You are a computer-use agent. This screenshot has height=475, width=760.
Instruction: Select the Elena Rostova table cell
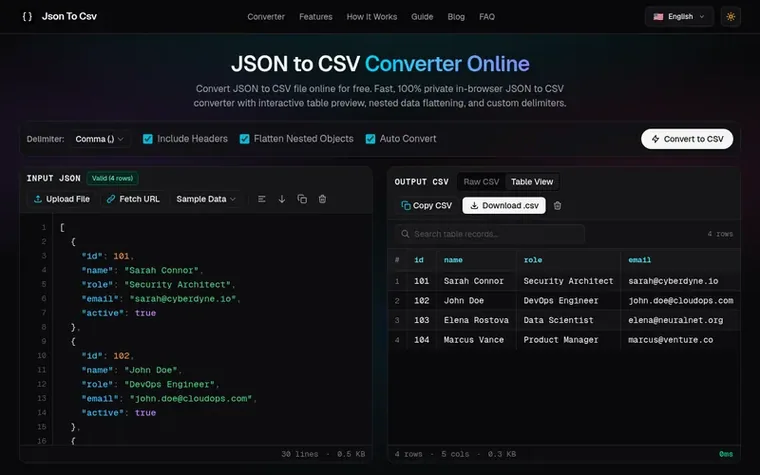(x=476, y=320)
